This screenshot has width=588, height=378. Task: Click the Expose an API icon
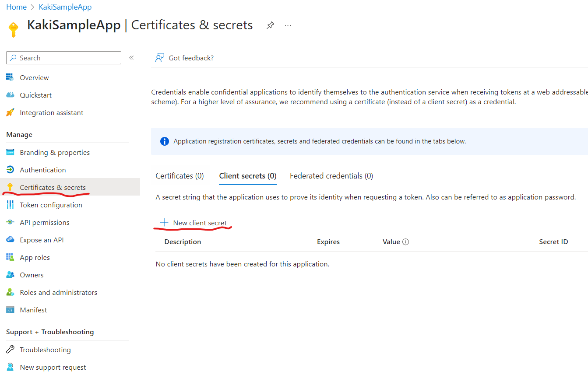click(x=10, y=240)
